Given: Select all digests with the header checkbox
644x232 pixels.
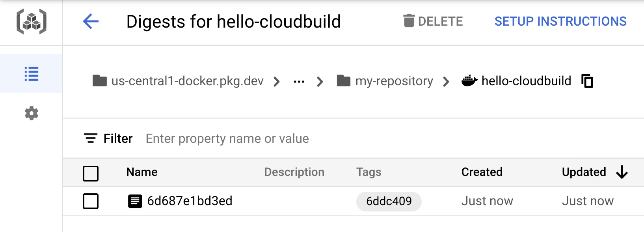Looking at the screenshot, I should pyautogui.click(x=90, y=173).
